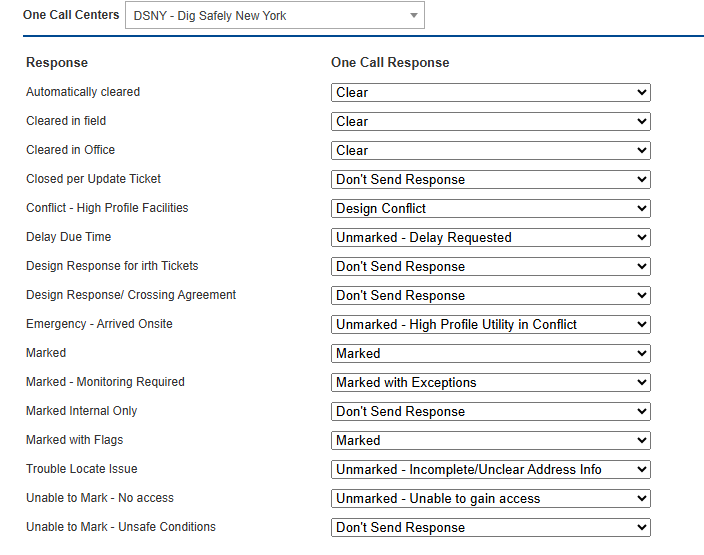
Task: Open Cleared in Office response dropdown
Action: point(491,150)
